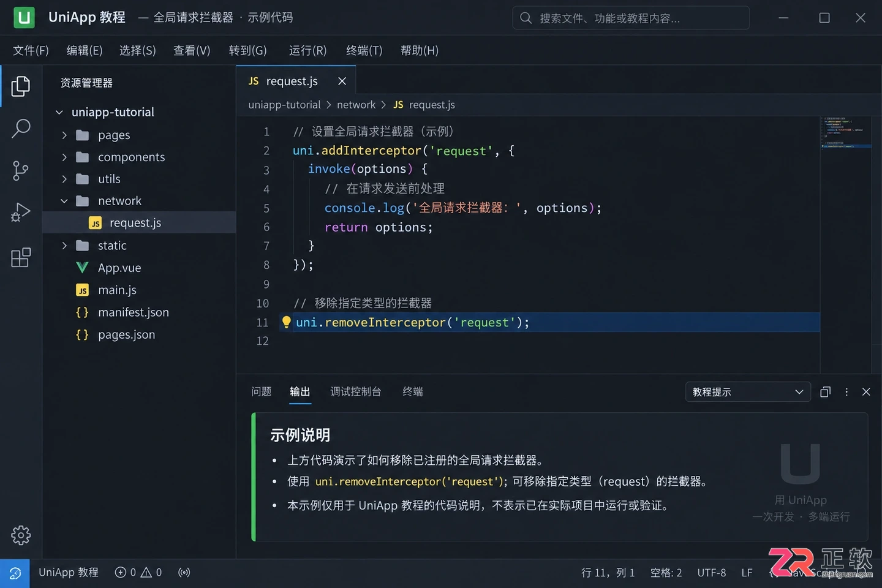Image resolution: width=882 pixels, height=588 pixels.
Task: Open the 终端(T) menu
Action: click(364, 50)
